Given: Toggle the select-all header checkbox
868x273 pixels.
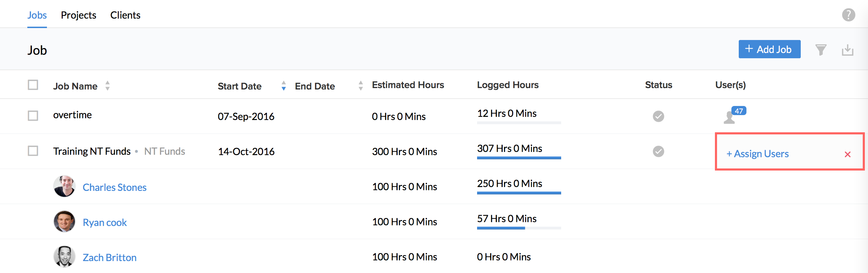Looking at the screenshot, I should [x=33, y=85].
